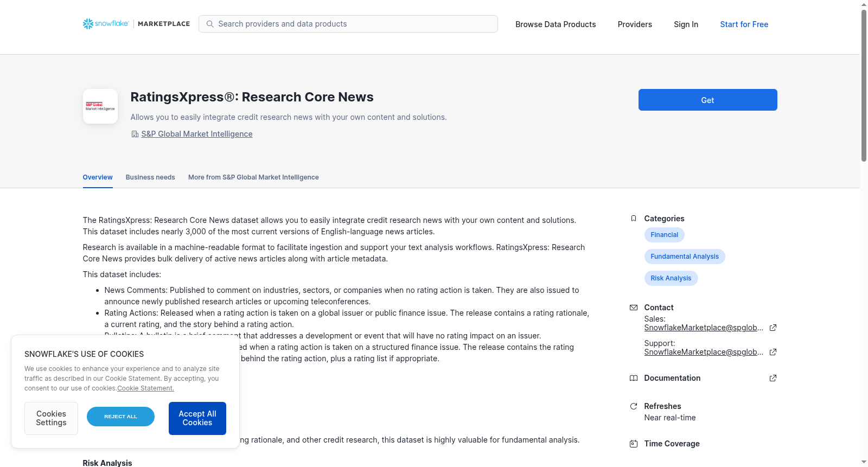
Task: Click the search magnifier icon
Action: (210, 24)
